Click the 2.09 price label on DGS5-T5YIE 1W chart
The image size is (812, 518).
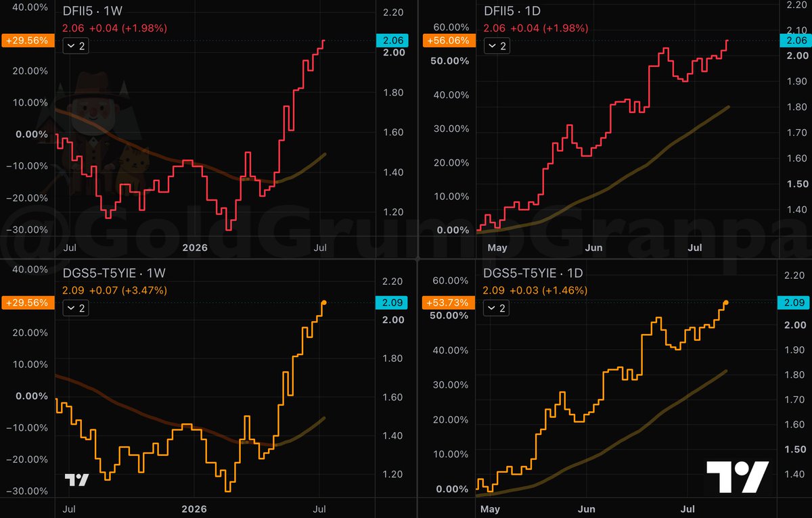[x=393, y=303]
